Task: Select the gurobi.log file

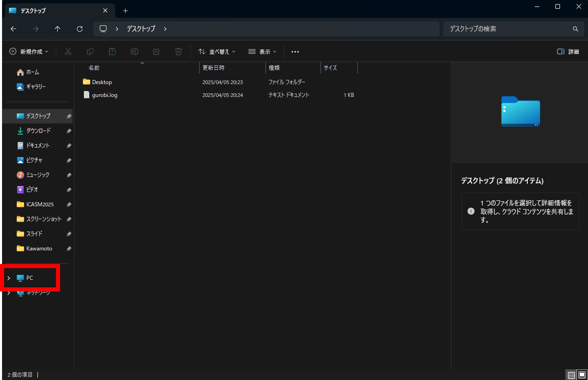Action: tap(104, 95)
